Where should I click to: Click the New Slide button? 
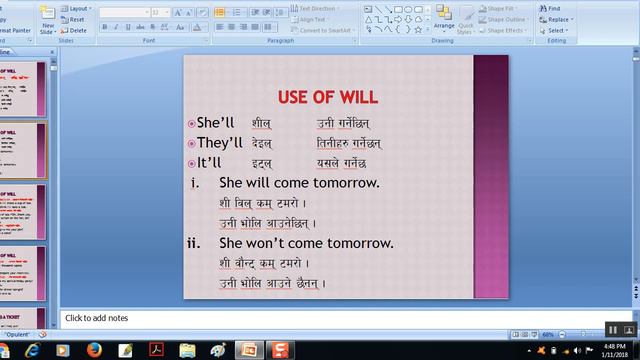coord(48,20)
